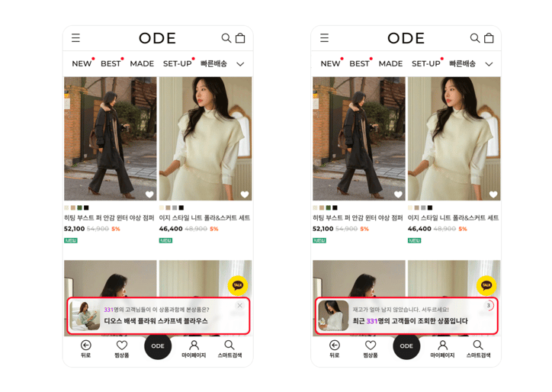Open the low-stock popup banner in right phone
Viewport: 552px width, 392px height.
coord(406,316)
